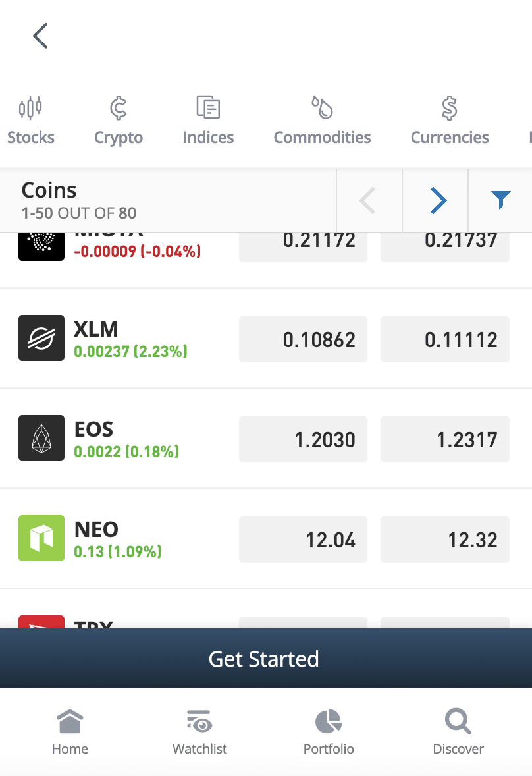The height and width of the screenshot is (776, 532).
Task: Click MIOTA change -0.00009 (-0.04%)
Action: 138,252
